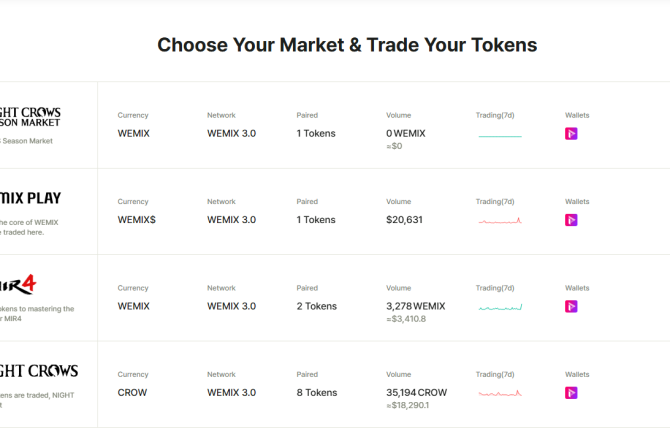This screenshot has height=440, width=670.
Task: Click the wallet icon in MIR4 row
Action: [571, 306]
